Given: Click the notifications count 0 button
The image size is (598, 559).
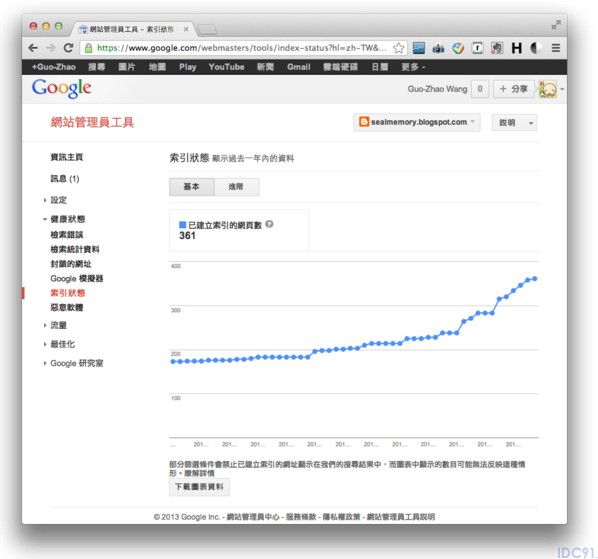Looking at the screenshot, I should 480,89.
